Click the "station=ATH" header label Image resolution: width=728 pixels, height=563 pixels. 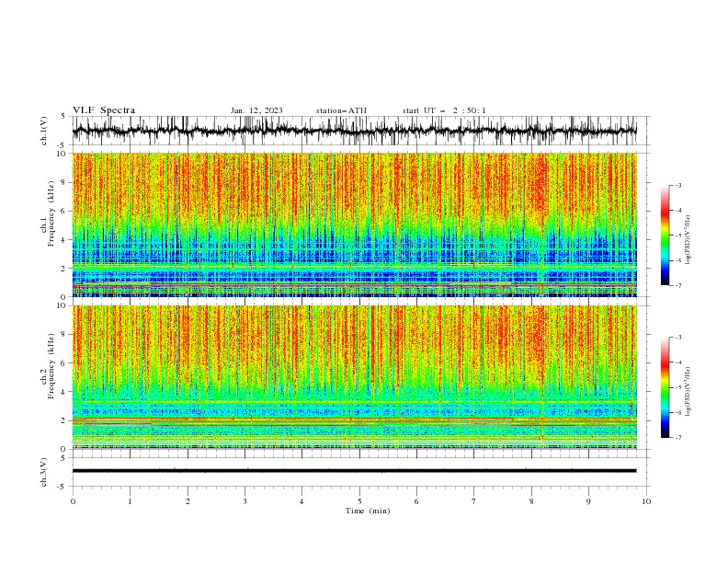[x=341, y=110]
